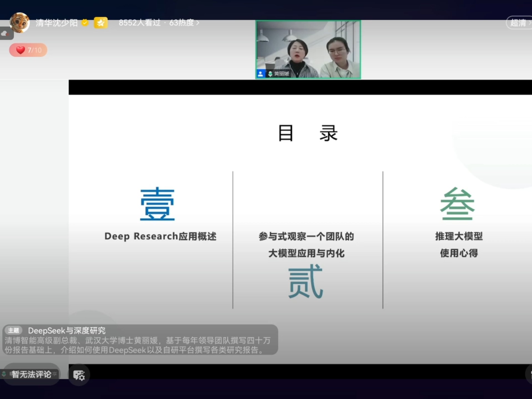This screenshot has width=532, height=399.
Task: Click the yellow medal badge next to streamer name
Action: click(x=101, y=23)
